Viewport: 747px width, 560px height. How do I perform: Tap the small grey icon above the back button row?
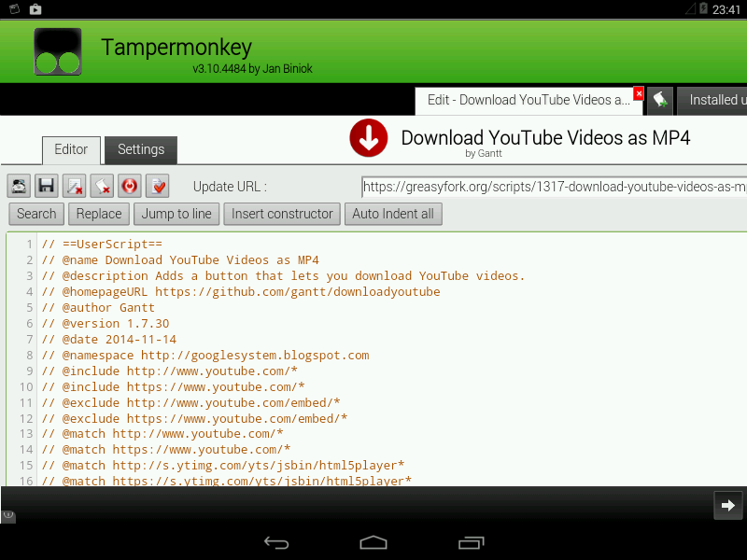8,516
